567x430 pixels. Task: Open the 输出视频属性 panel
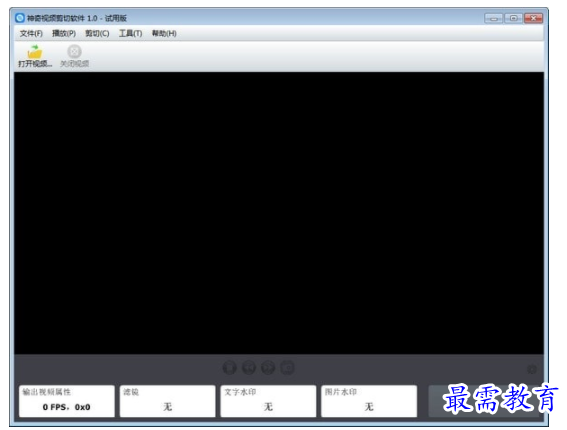coord(67,401)
